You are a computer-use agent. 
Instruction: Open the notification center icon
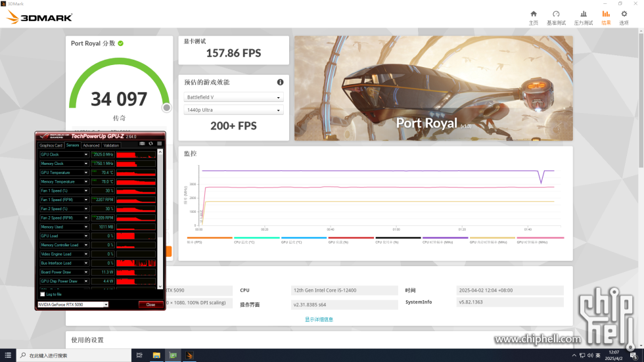pyautogui.click(x=633, y=355)
